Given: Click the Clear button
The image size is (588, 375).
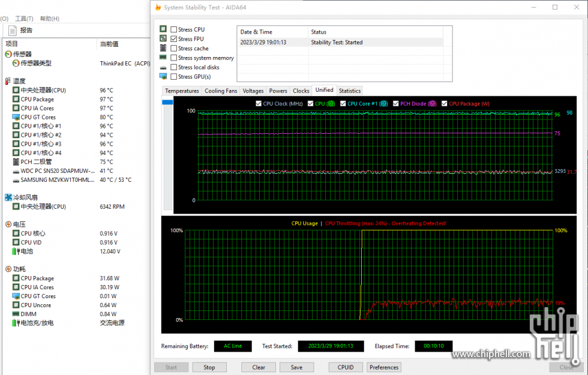Looking at the screenshot, I should coord(259,367).
